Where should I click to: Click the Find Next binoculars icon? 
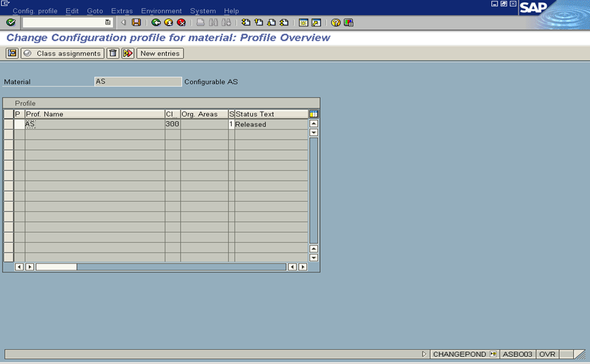(x=226, y=22)
